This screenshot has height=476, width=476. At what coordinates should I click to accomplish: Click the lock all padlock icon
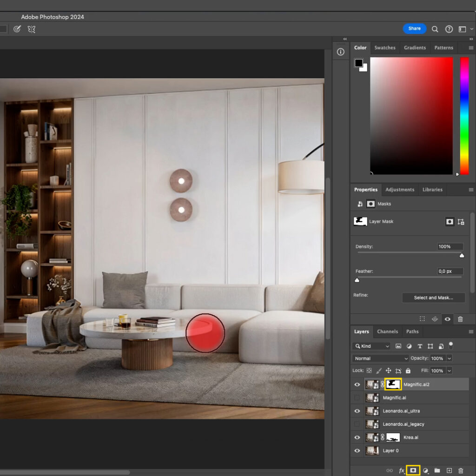click(408, 371)
